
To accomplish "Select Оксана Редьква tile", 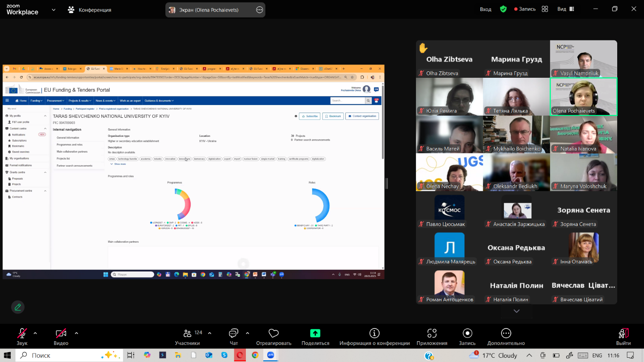I will pos(516,248).
